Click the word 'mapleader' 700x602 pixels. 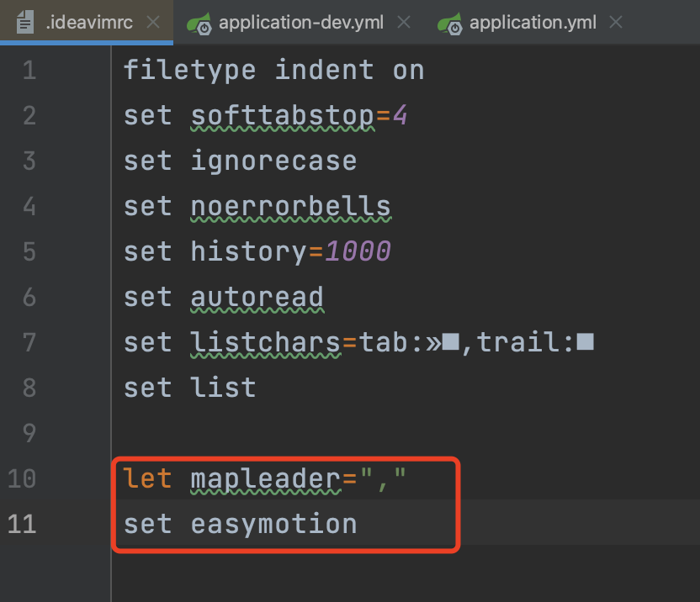pos(266,479)
